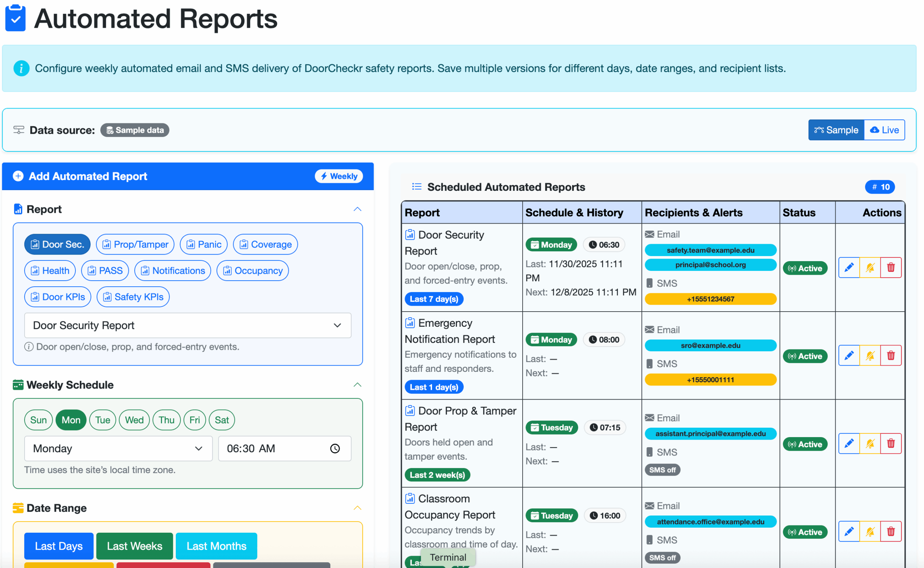This screenshot has height=568, width=924.
Task: Choose Wed in the weekly schedule
Action: tap(134, 420)
